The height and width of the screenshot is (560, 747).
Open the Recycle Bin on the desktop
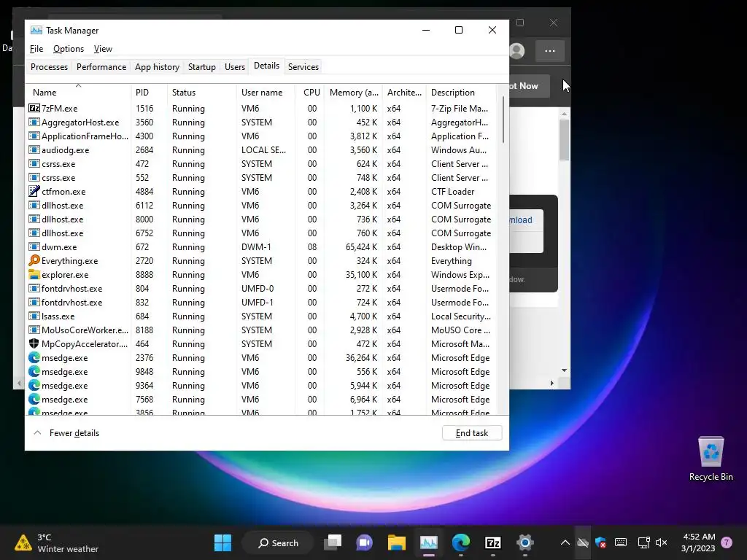711,458
